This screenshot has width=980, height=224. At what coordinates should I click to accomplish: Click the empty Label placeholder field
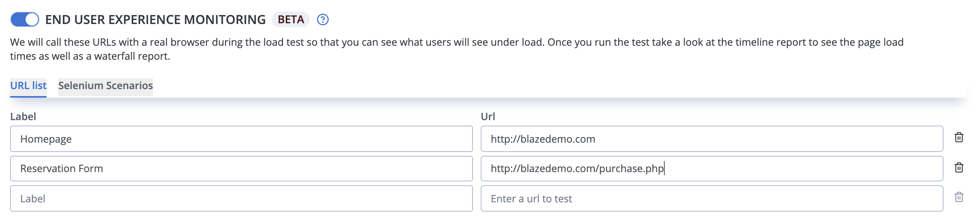pyautogui.click(x=242, y=198)
